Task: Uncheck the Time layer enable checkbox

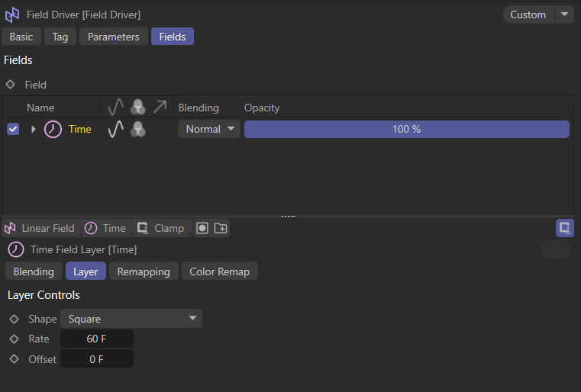Action: point(13,129)
